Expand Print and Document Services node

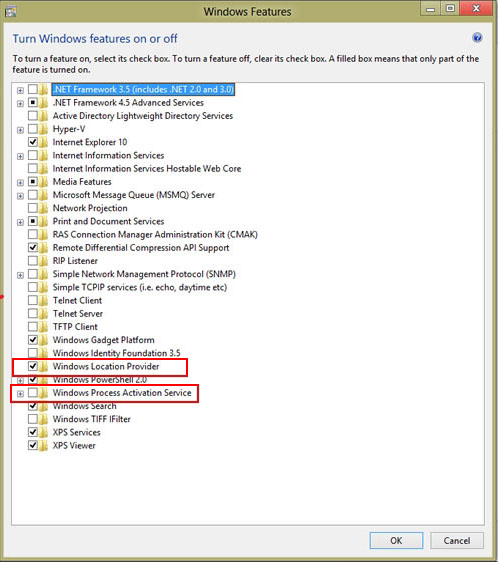point(20,222)
